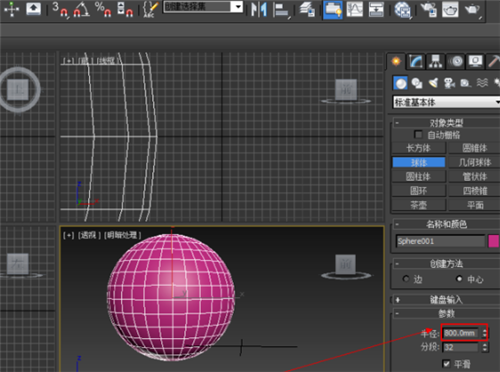Open Rendered Frame Window icon
Screen dimensions: 500x372
[450, 9]
